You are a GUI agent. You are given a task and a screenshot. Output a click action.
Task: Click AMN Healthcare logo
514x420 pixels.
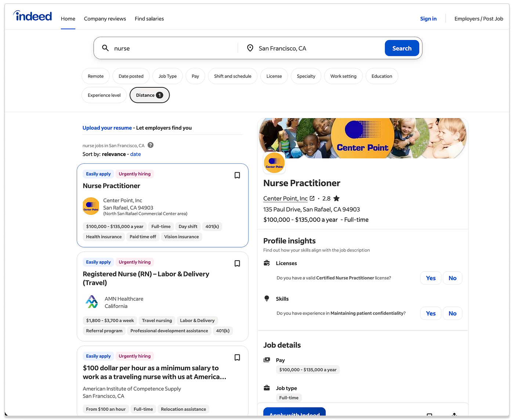(x=92, y=302)
